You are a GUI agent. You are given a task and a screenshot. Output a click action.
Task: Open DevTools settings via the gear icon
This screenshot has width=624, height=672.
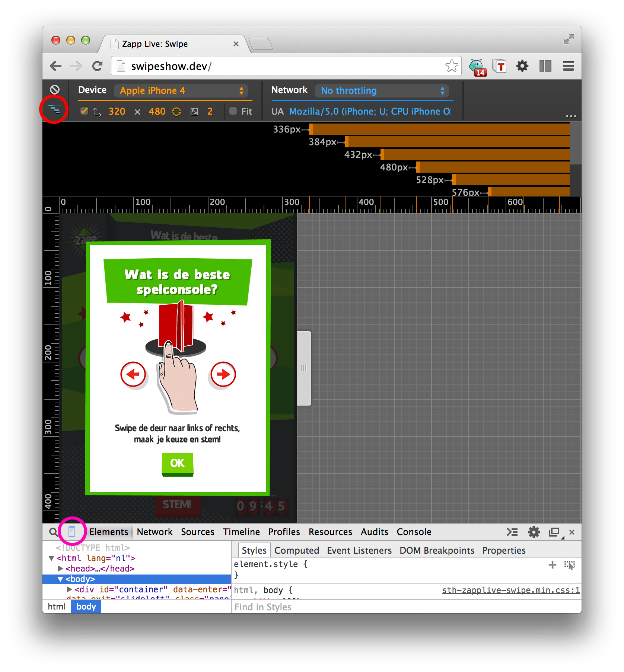tap(534, 532)
